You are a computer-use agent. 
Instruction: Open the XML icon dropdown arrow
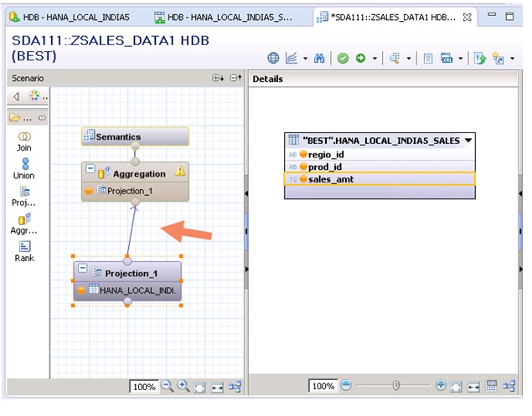(x=461, y=59)
